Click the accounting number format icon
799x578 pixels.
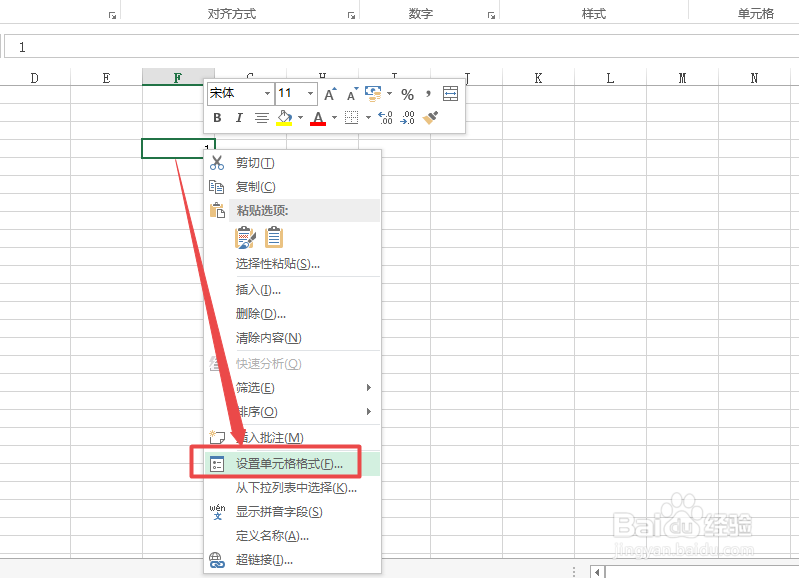click(x=374, y=94)
